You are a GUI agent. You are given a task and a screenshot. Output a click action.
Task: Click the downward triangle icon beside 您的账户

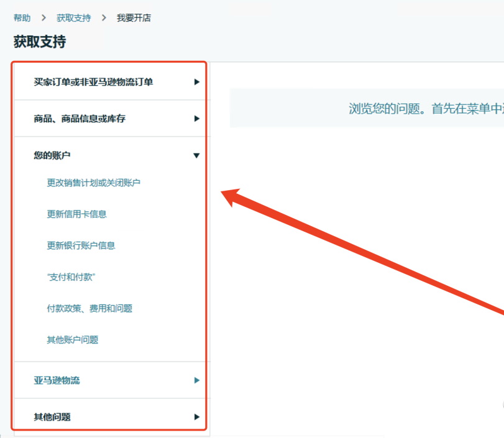[x=197, y=155]
